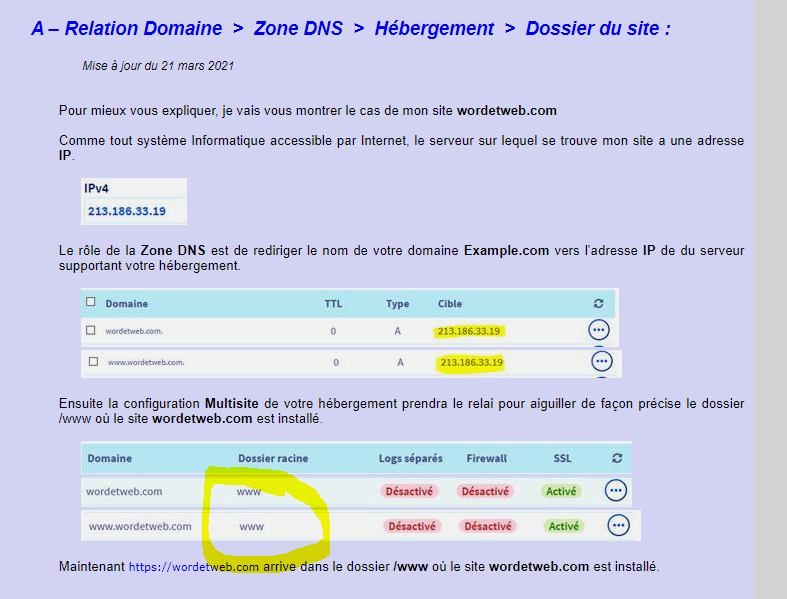787x599 pixels.
Task: Click the refresh icon in DNS table header
Action: [x=598, y=303]
